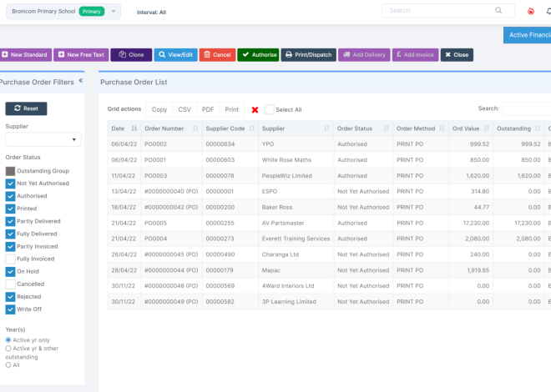
Task: Sort by the Order Status column
Action: tap(363, 128)
